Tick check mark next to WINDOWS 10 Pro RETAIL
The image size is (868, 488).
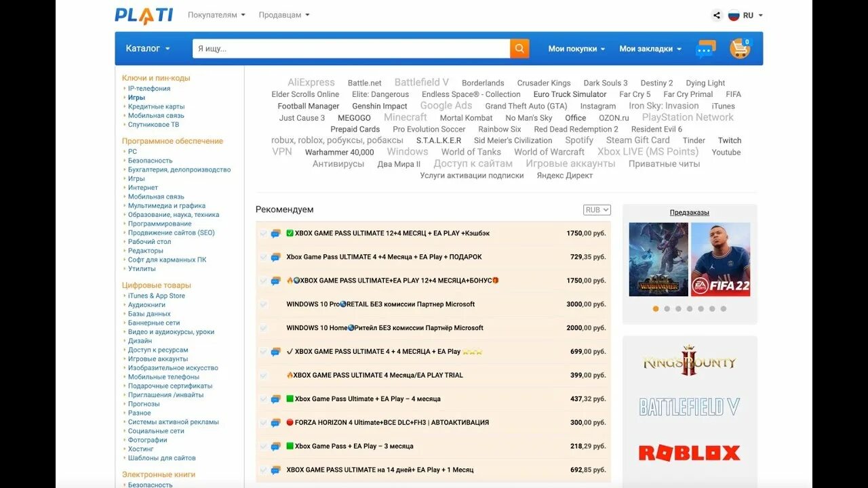point(263,304)
